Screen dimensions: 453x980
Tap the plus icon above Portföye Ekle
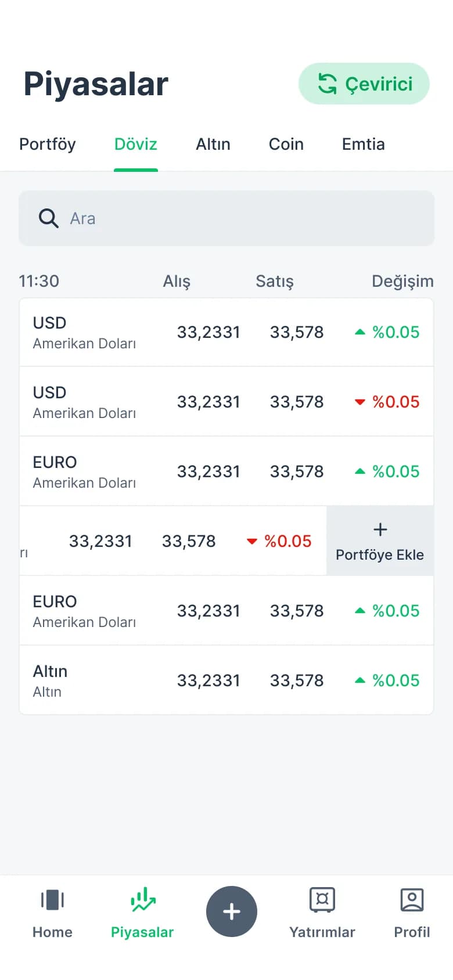click(380, 529)
